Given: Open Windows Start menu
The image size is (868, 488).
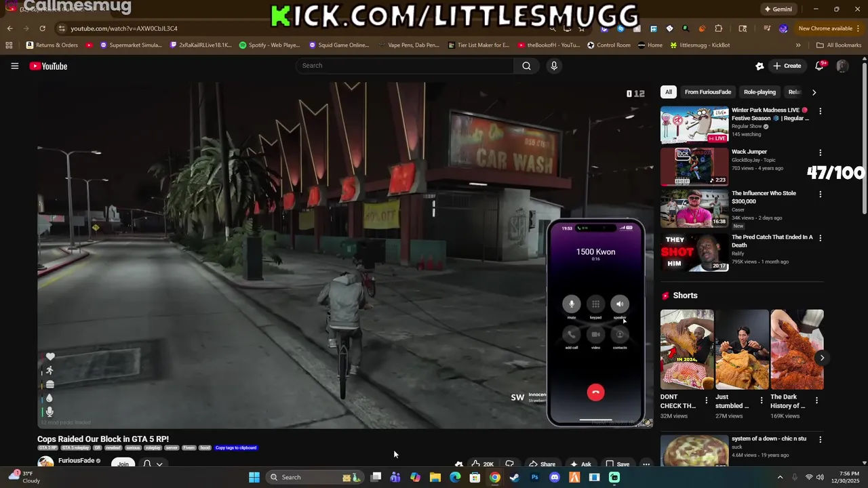Looking at the screenshot, I should point(254,477).
